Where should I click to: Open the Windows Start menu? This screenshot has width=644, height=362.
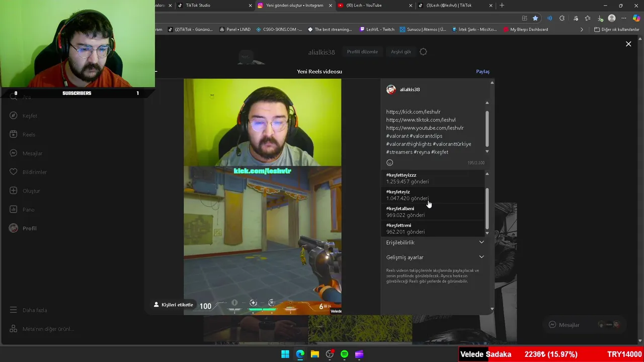tap(285, 354)
